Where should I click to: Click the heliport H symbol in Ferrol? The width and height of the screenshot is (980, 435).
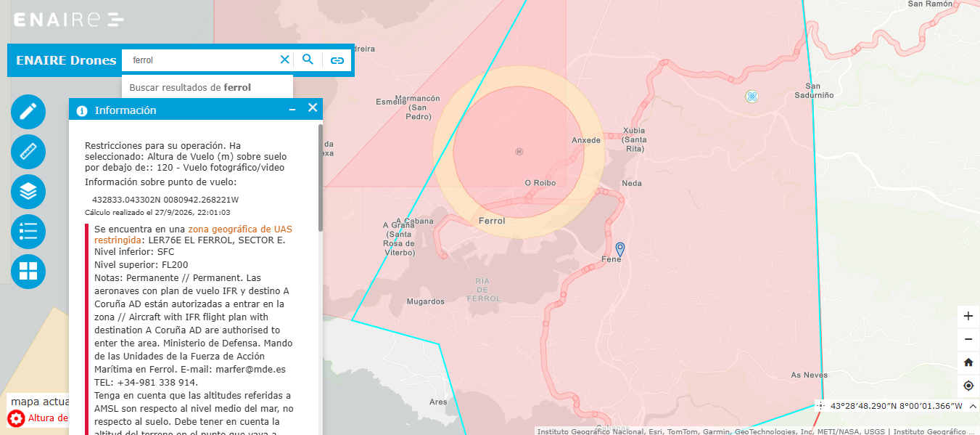519,151
